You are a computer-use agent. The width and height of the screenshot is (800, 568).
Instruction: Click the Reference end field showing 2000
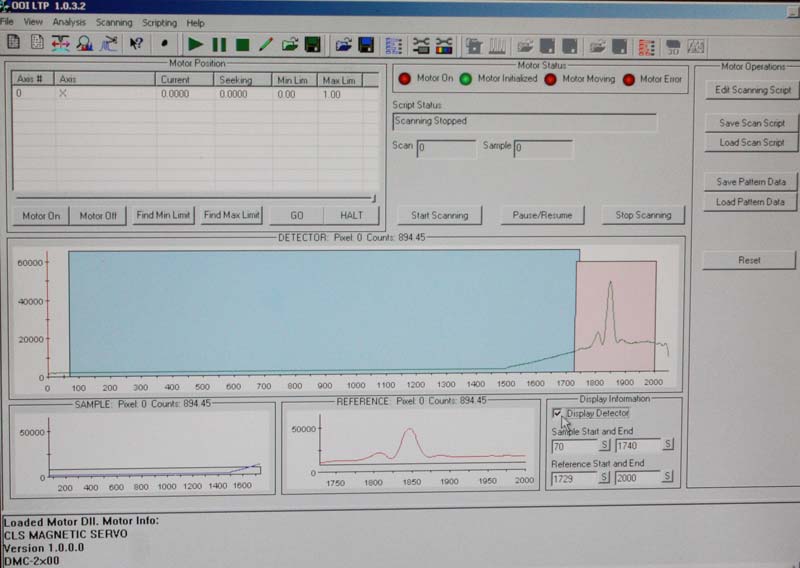[x=638, y=478]
